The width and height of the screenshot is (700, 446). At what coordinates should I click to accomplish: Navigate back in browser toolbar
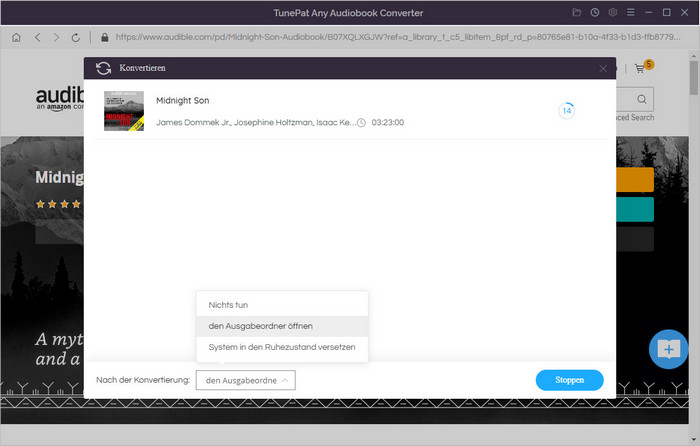(x=38, y=38)
